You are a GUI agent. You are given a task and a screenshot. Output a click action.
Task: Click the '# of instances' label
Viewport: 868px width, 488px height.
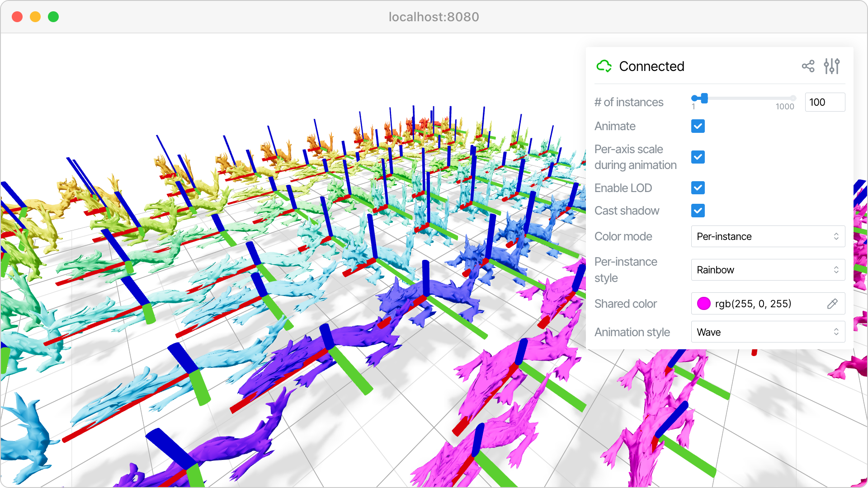tap(629, 102)
